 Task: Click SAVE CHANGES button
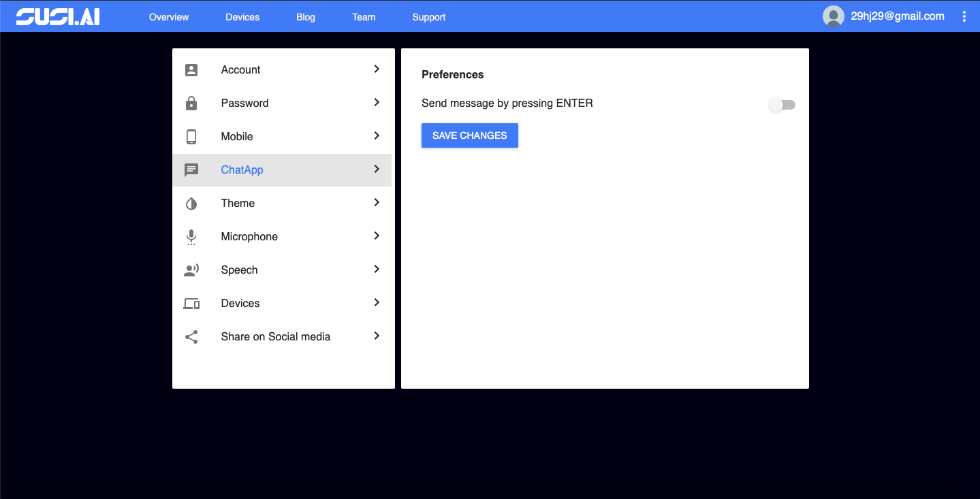pyautogui.click(x=469, y=135)
